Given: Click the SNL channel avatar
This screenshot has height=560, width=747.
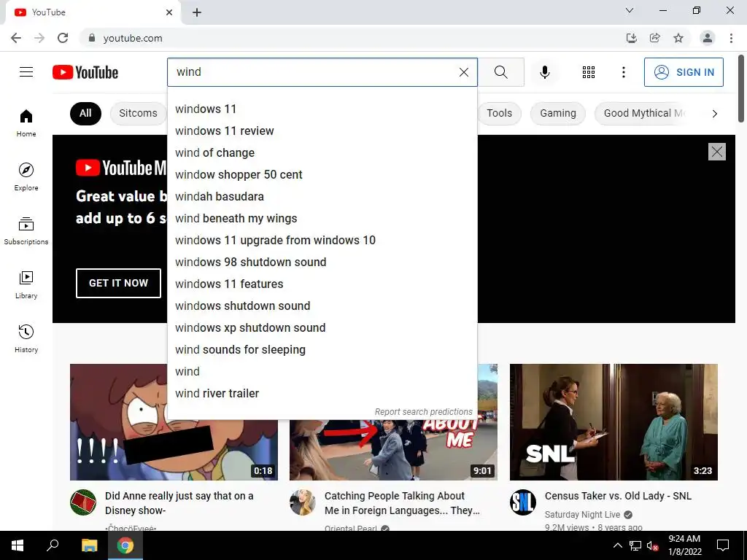Looking at the screenshot, I should tap(522, 502).
